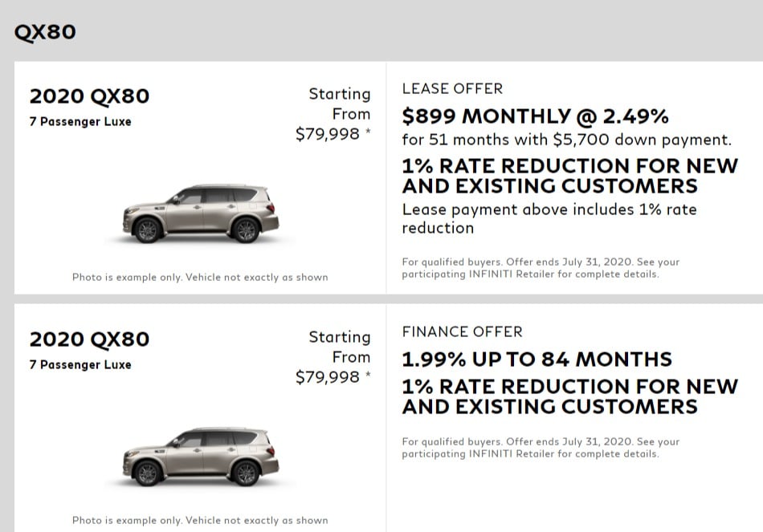This screenshot has width=763, height=532.
Task: Click the 51 months $5,700 down payment text
Action: tap(566, 140)
